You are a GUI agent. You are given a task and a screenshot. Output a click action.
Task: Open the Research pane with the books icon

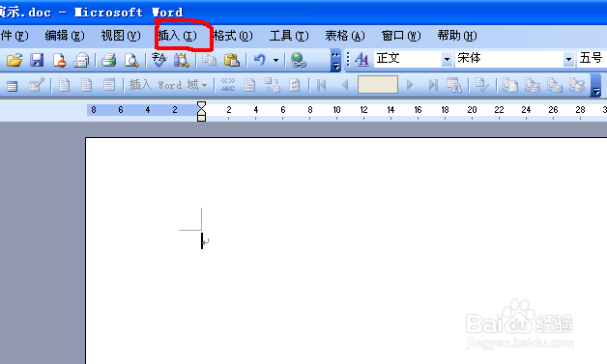(181, 60)
